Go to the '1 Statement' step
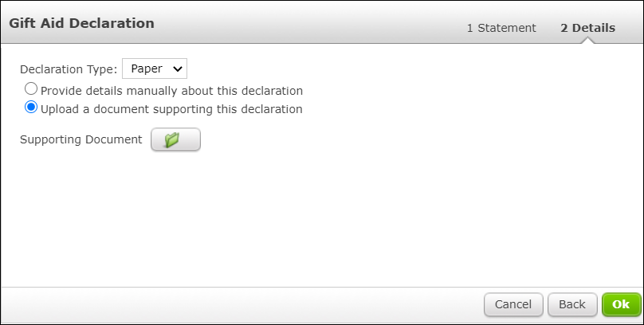This screenshot has width=644, height=325. (501, 28)
